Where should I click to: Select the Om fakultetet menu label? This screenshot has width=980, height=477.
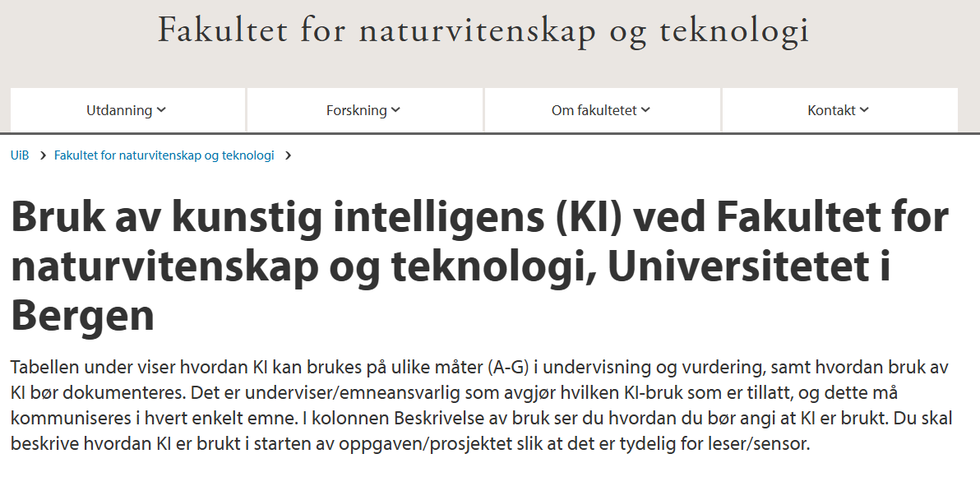594,110
